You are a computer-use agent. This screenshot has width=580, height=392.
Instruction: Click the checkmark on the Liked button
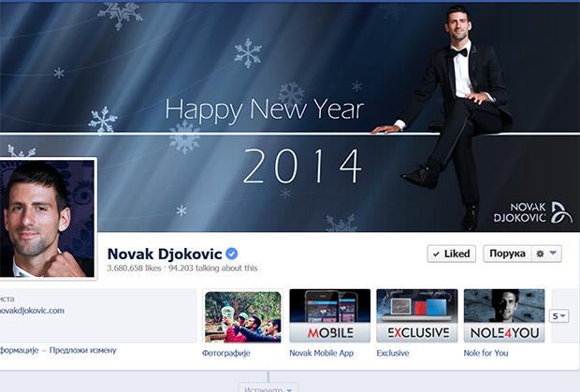pos(436,254)
